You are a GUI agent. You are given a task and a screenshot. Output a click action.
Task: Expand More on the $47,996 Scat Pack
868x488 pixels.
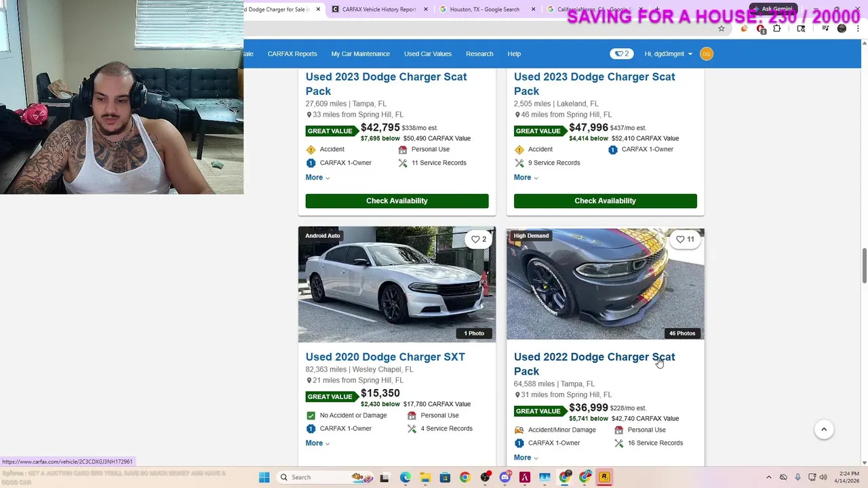[x=526, y=178]
